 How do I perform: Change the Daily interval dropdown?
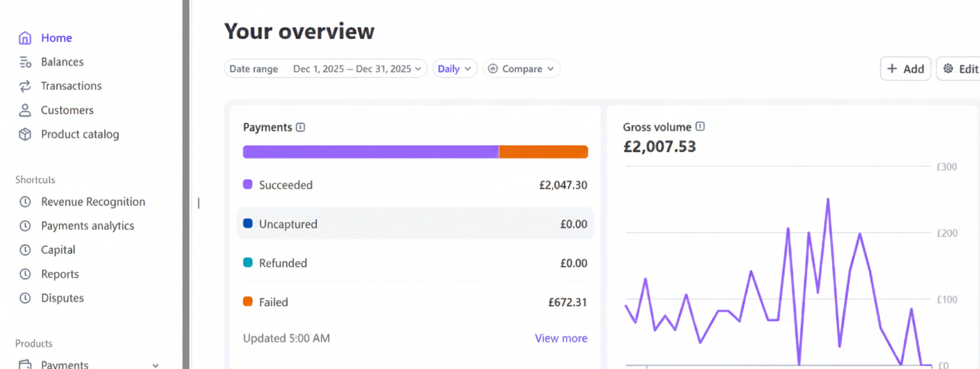[455, 69]
